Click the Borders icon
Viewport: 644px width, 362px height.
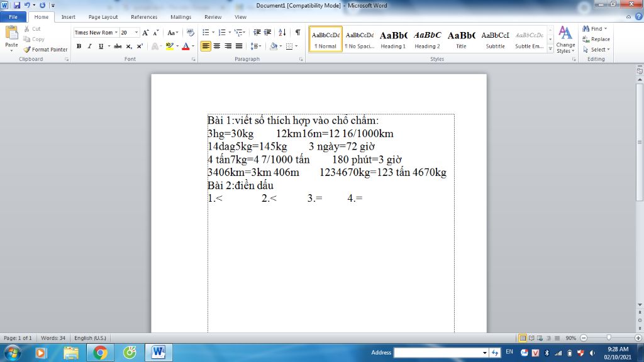click(x=289, y=46)
